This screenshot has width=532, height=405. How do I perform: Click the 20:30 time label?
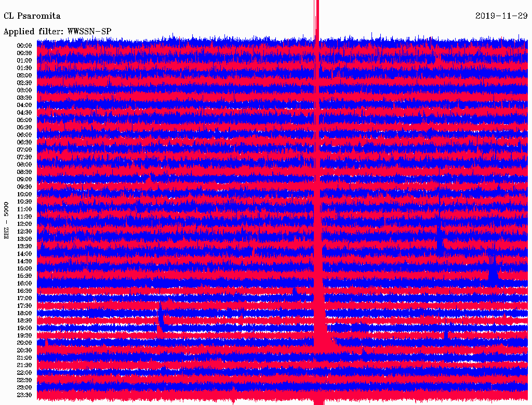(24, 350)
